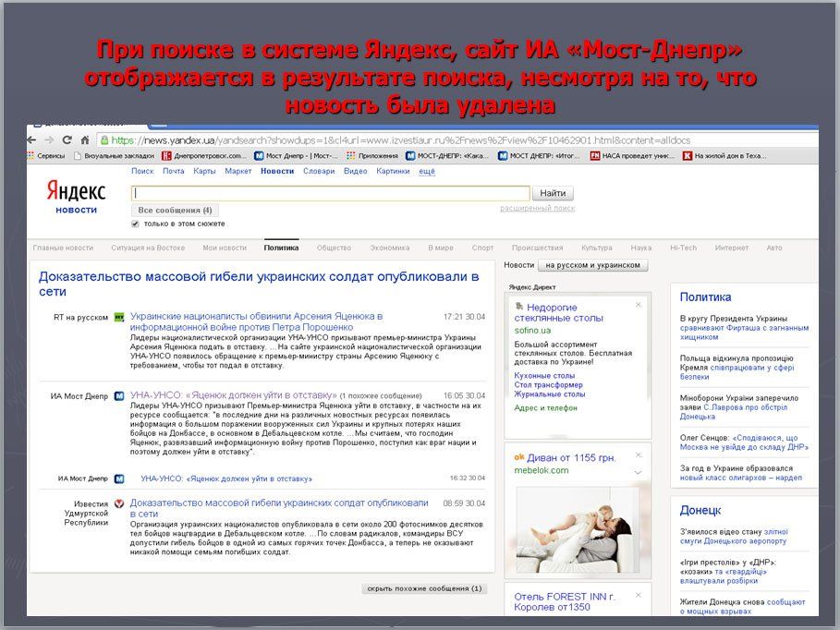Expand the 'ещё' services menu

[x=427, y=171]
